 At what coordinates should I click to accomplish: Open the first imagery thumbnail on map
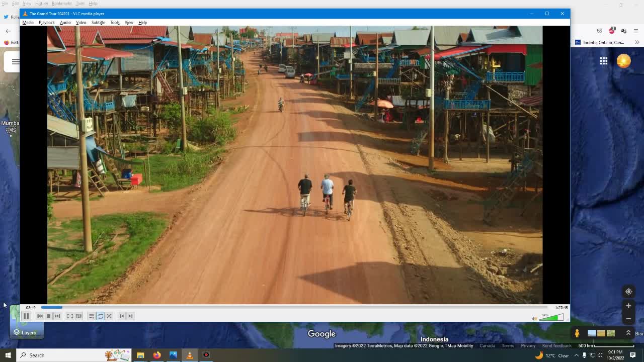(x=592, y=333)
